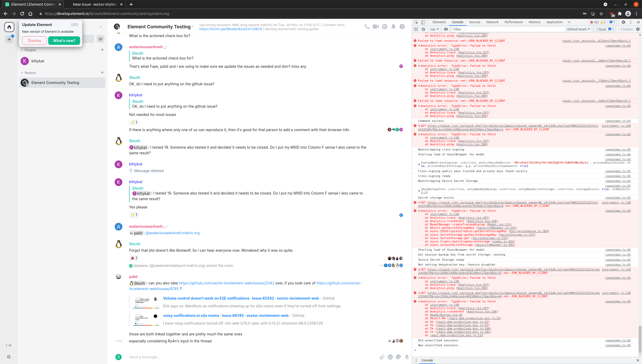The image size is (642, 364).
Task: Open the user menu chevron
Action: tap(101, 27)
